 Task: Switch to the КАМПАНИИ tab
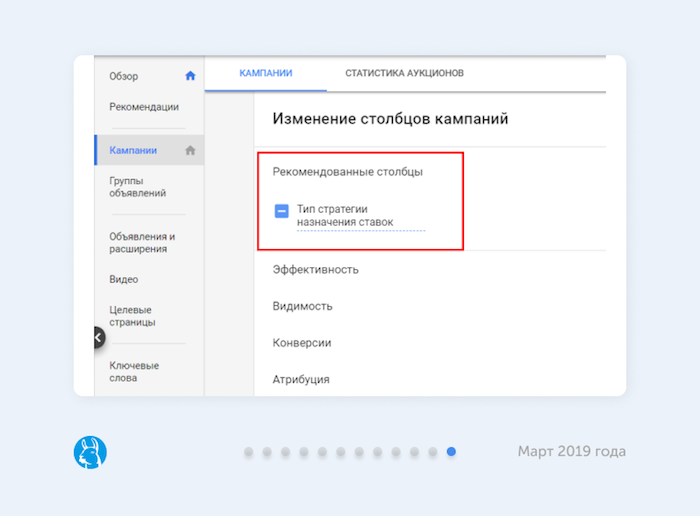tap(266, 73)
